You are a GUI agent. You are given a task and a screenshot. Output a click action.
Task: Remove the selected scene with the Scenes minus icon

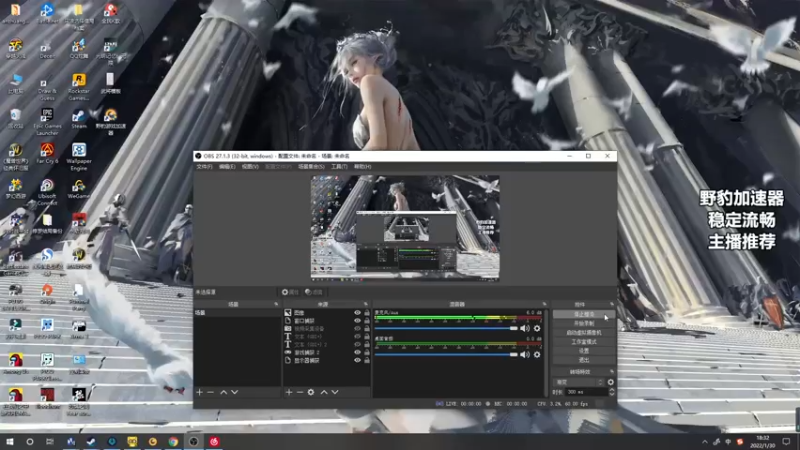(210, 392)
